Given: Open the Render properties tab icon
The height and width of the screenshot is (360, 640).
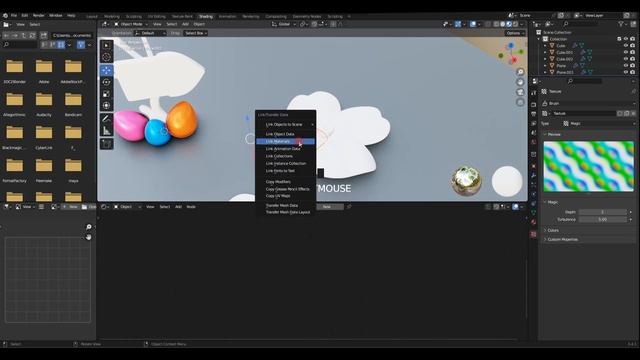Looking at the screenshot, I should pyautogui.click(x=533, y=104).
